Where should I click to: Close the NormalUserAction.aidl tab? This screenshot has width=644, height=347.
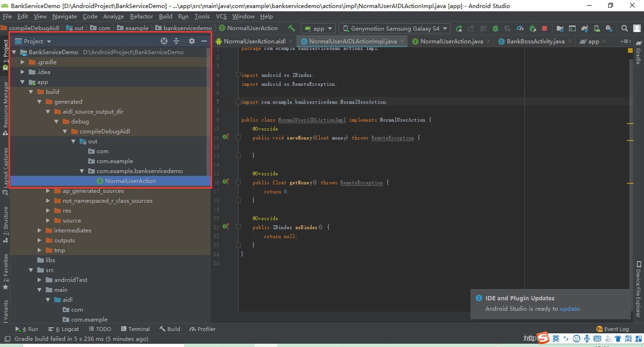(x=291, y=41)
